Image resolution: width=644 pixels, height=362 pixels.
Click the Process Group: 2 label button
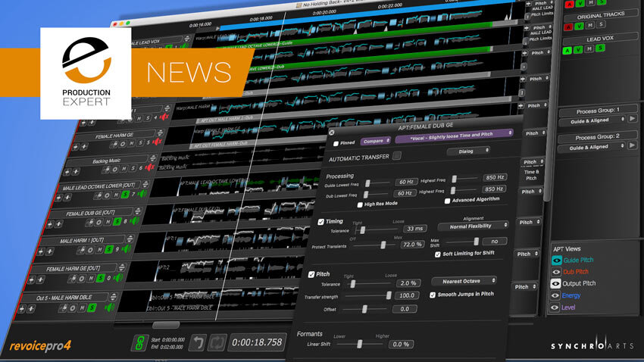(x=597, y=137)
